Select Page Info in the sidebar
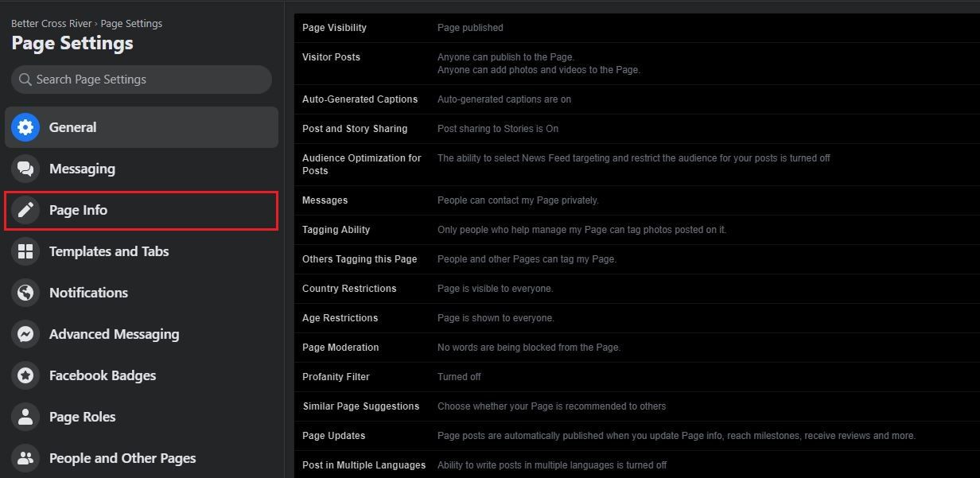980x478 pixels. 142,210
